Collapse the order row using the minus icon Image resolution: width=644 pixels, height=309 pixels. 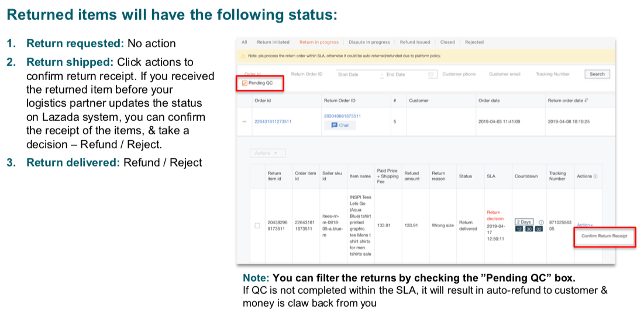click(x=244, y=121)
